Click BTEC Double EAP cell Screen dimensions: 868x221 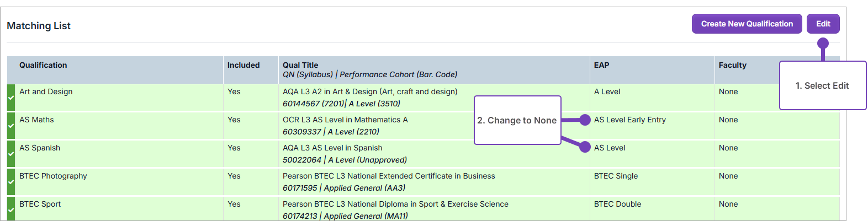pos(617,204)
